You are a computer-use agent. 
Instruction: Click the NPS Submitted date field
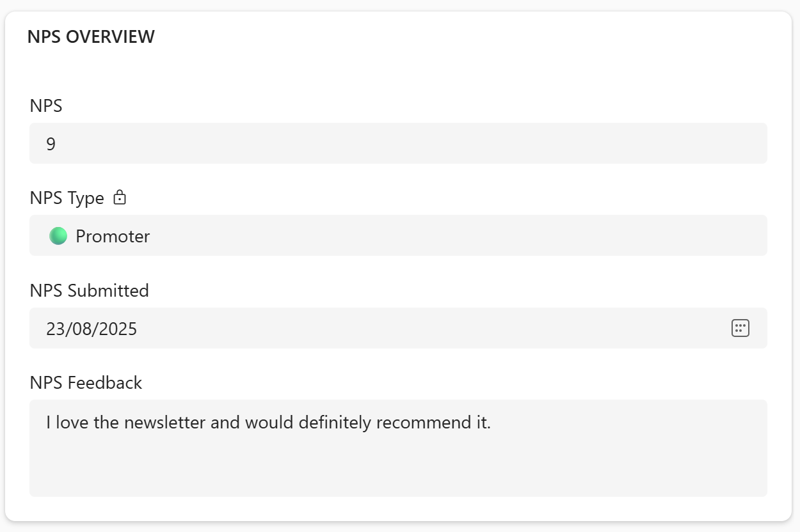coord(384,328)
